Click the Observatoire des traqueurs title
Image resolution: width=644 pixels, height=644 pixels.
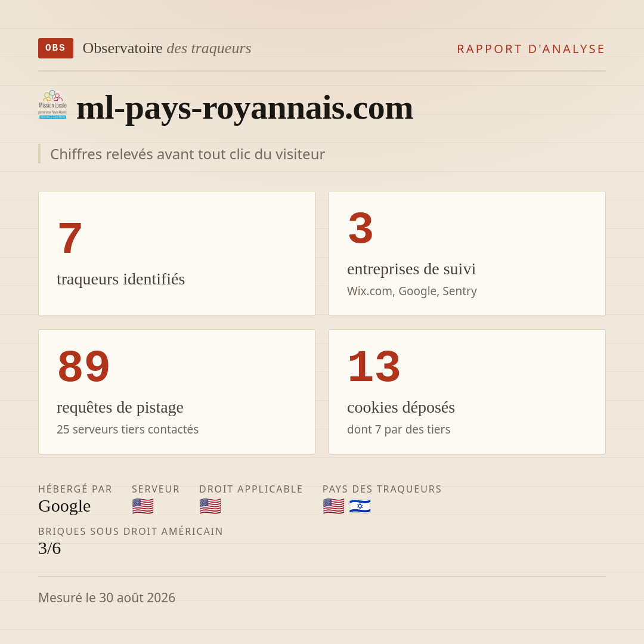(x=167, y=48)
